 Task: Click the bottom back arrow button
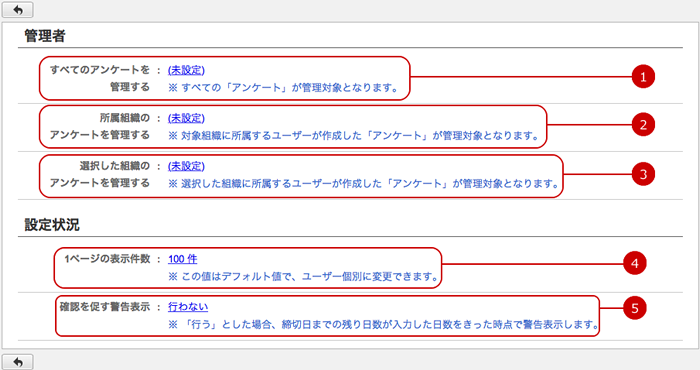pyautogui.click(x=17, y=362)
